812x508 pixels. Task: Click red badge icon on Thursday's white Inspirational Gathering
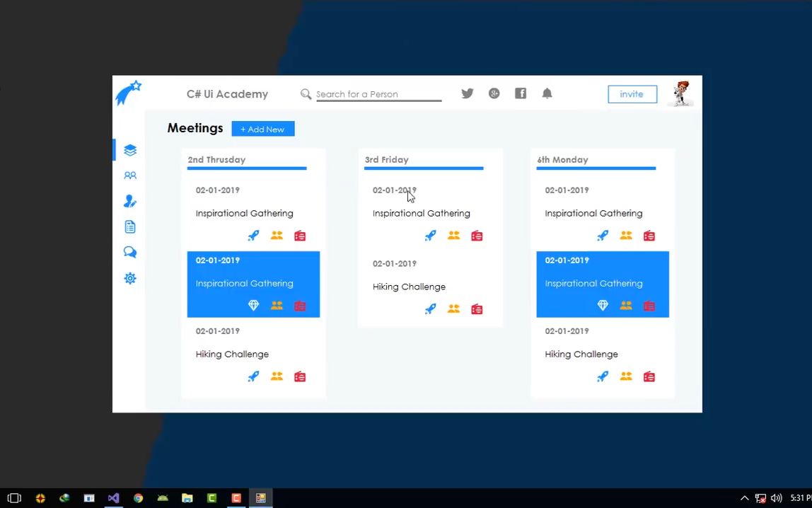point(300,236)
